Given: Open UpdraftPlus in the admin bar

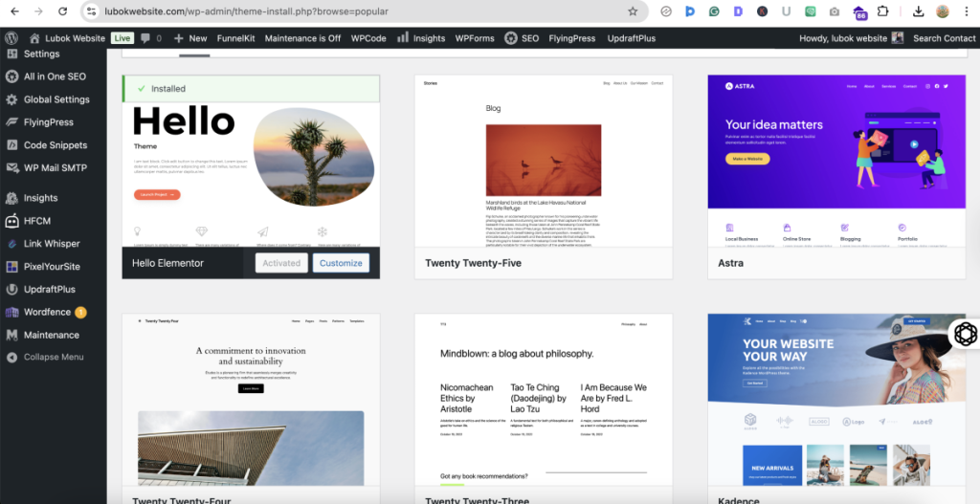Looking at the screenshot, I should (632, 38).
